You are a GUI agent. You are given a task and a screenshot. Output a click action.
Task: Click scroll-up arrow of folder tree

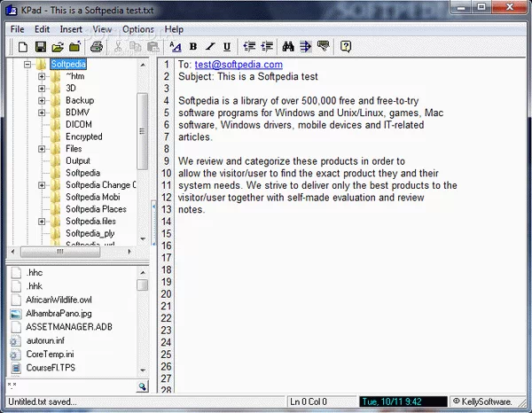[x=143, y=65]
